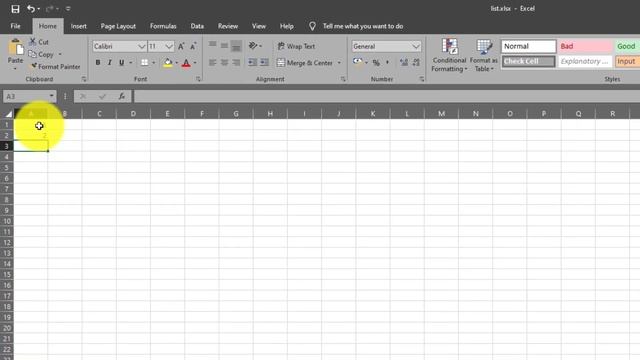Switch to the Page Layout tab
Image resolution: width=640 pixels, height=360 pixels.
pyautogui.click(x=118, y=26)
